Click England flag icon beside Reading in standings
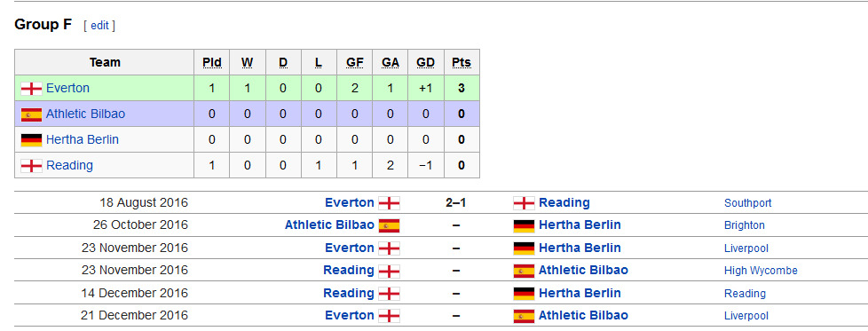Screen dimensions: 868x331 [x=31, y=165]
